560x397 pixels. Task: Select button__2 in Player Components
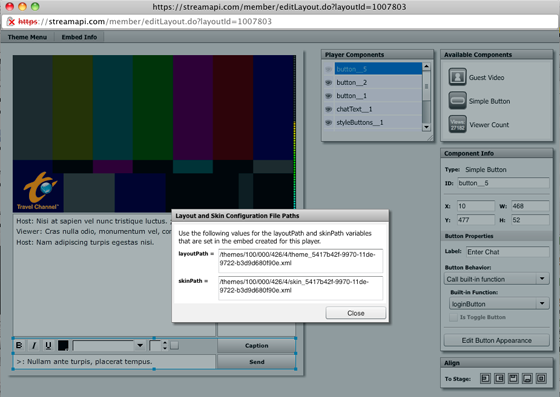coord(378,82)
